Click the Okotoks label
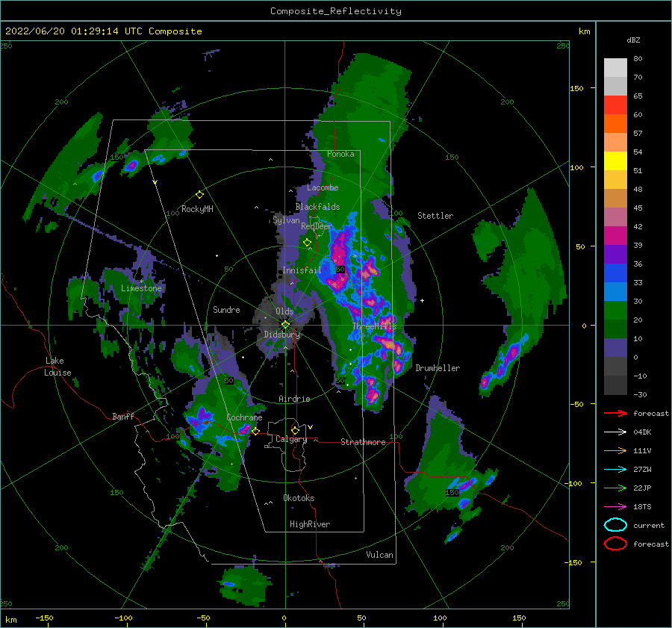 pyautogui.click(x=299, y=498)
